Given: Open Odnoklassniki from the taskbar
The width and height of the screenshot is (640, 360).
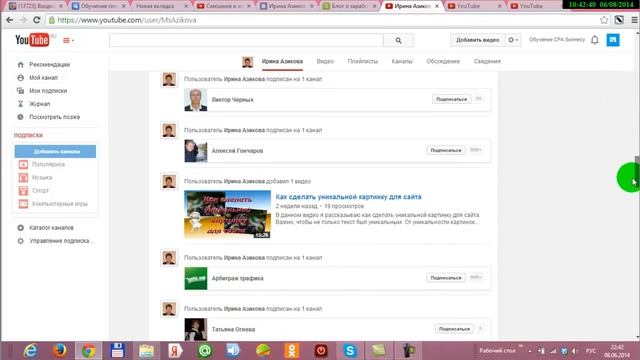Looking at the screenshot, I should point(292,351).
